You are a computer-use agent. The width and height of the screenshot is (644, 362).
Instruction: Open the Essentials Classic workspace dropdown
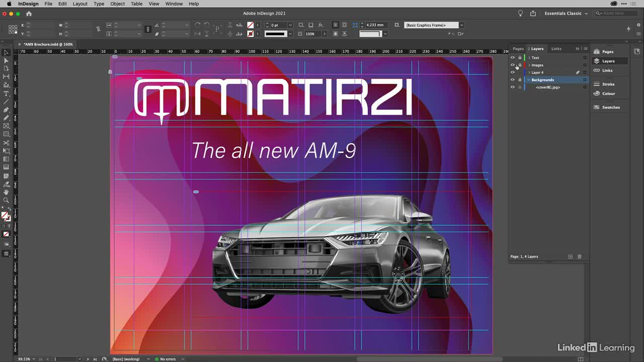pos(566,14)
